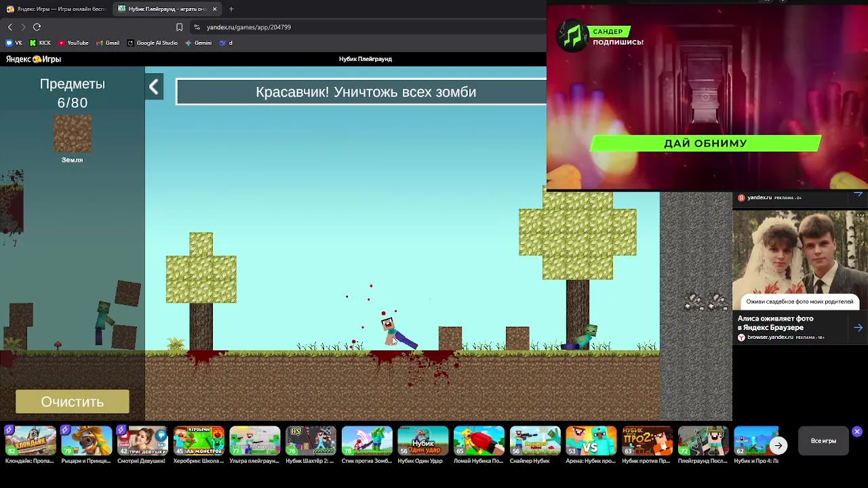
Task: Open Ультра плейграунд game thumbnail
Action: point(254,441)
